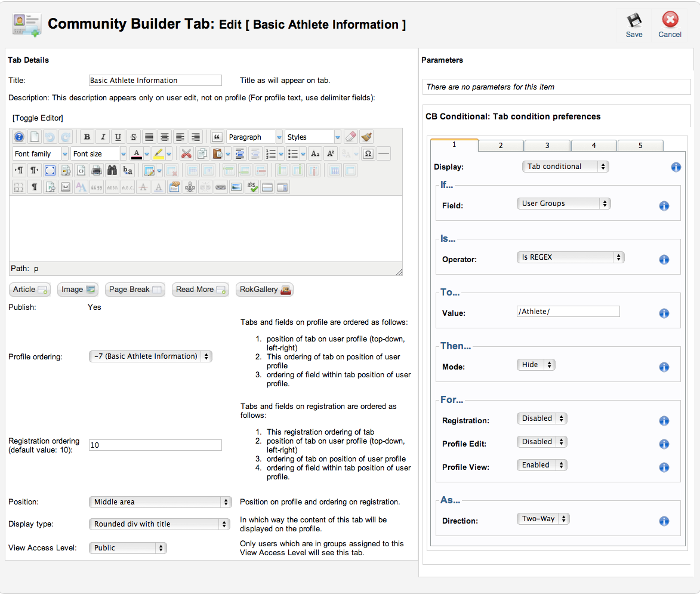Toggle show invisible paragraph characters
700x597 pixels.
point(35,187)
